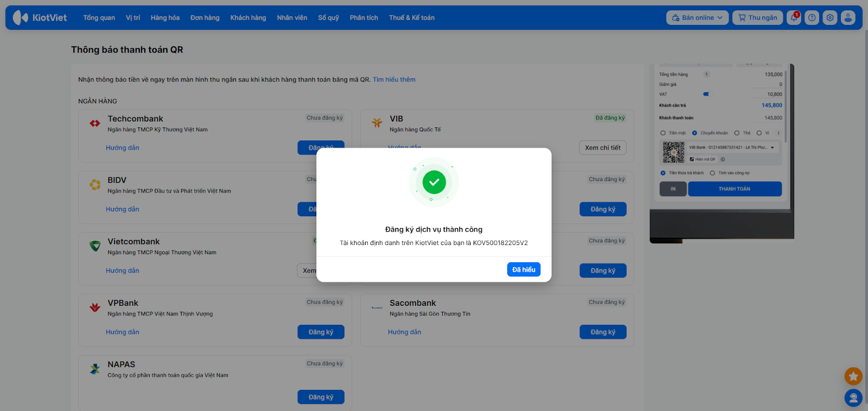Click the NAPAS logo
Image resolution: width=868 pixels, height=411 pixels.
tap(95, 369)
